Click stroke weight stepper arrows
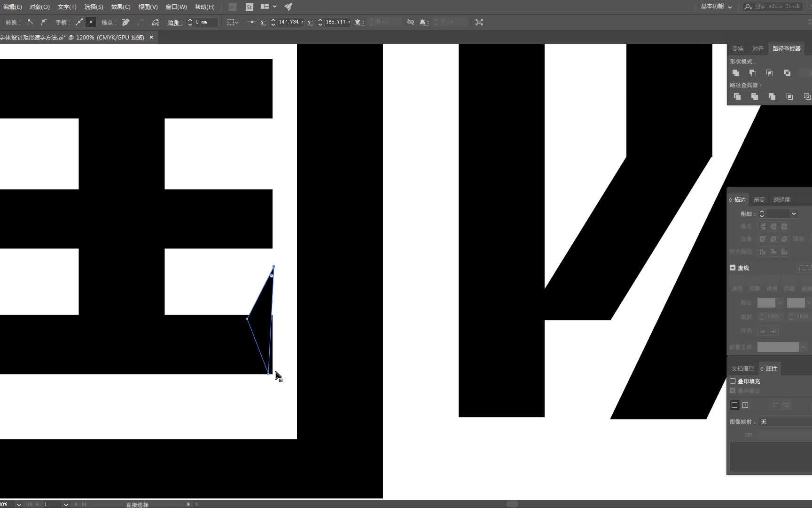812x508 pixels. pyautogui.click(x=762, y=214)
